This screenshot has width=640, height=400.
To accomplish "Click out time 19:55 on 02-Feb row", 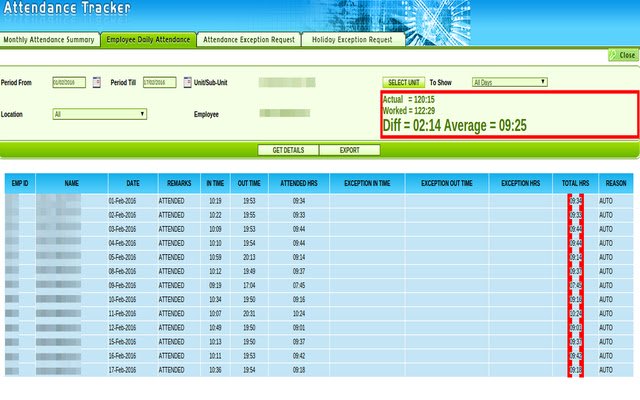I will click(x=249, y=215).
